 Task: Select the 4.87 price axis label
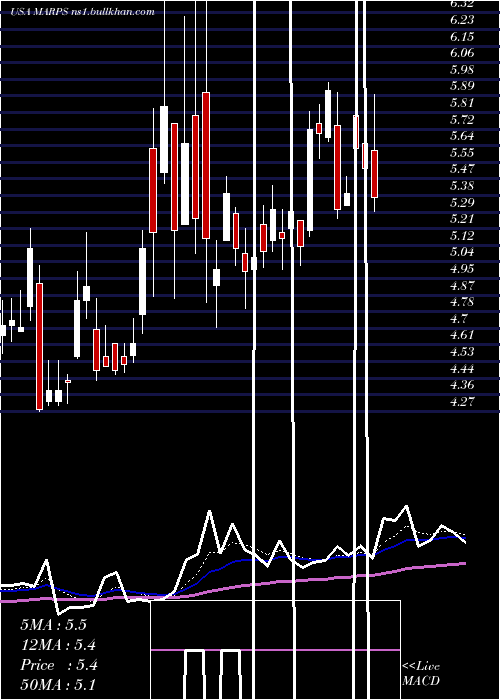[462, 285]
